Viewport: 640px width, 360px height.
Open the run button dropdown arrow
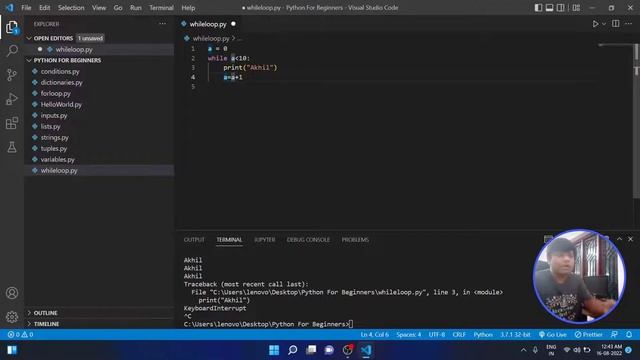(x=604, y=24)
